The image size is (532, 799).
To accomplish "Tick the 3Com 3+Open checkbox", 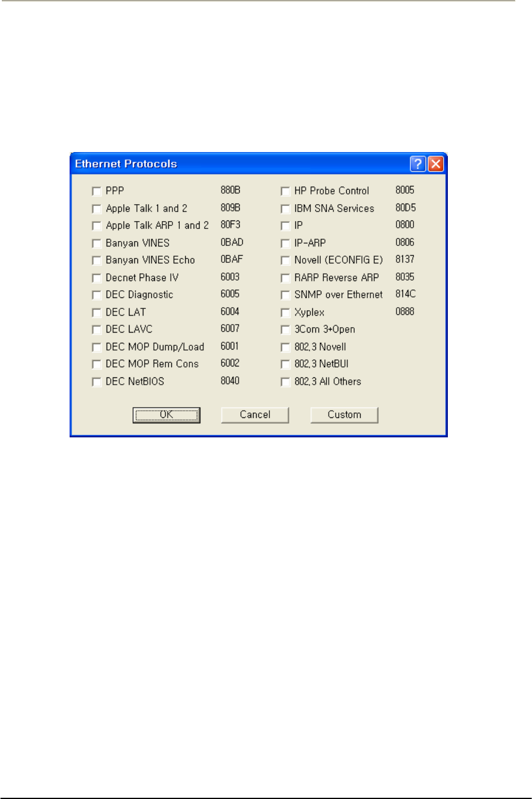I will point(284,330).
